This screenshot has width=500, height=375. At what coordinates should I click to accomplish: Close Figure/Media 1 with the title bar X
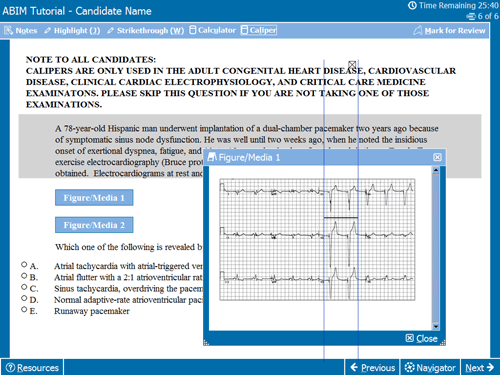pyautogui.click(x=437, y=157)
